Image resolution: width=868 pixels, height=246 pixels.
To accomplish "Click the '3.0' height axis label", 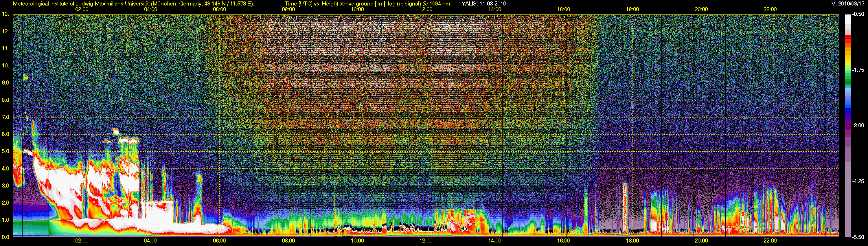I will [x=5, y=186].
